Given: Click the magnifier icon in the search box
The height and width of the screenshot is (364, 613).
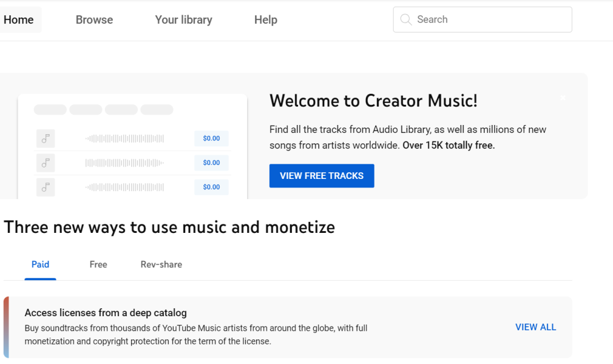Looking at the screenshot, I should click(x=406, y=20).
